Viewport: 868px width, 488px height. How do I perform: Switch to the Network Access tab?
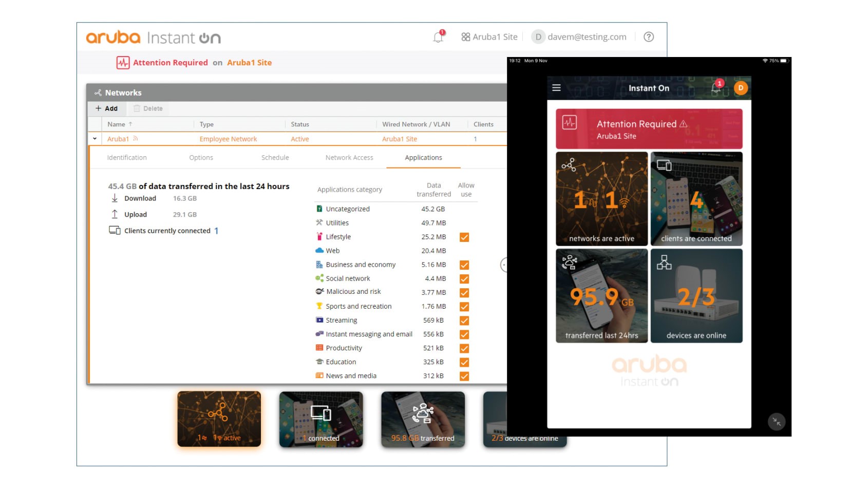[349, 158]
